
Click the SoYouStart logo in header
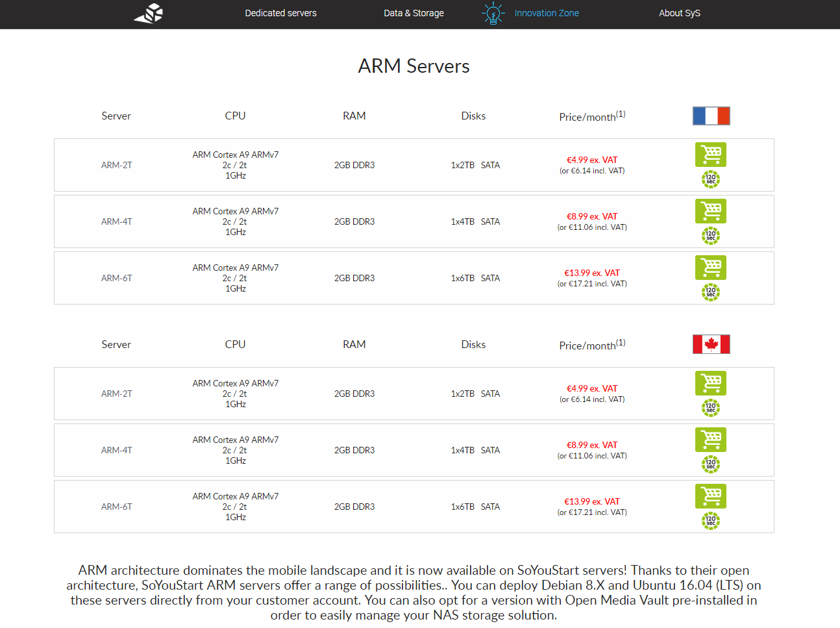(x=149, y=13)
